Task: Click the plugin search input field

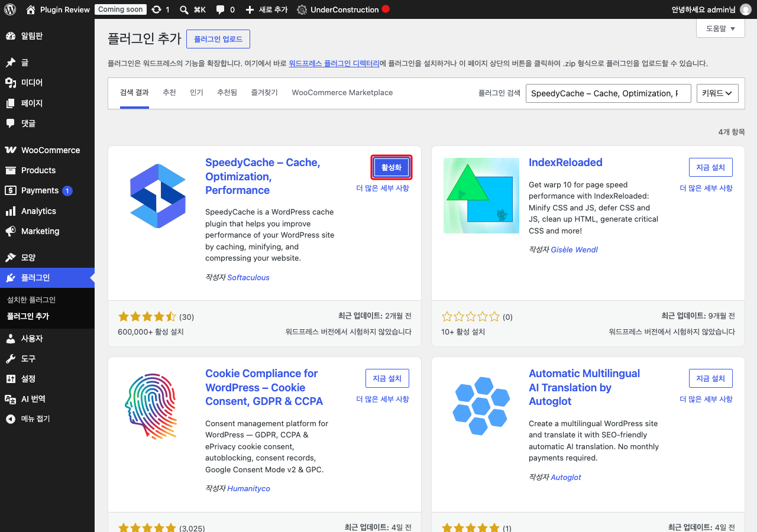Action: click(609, 93)
